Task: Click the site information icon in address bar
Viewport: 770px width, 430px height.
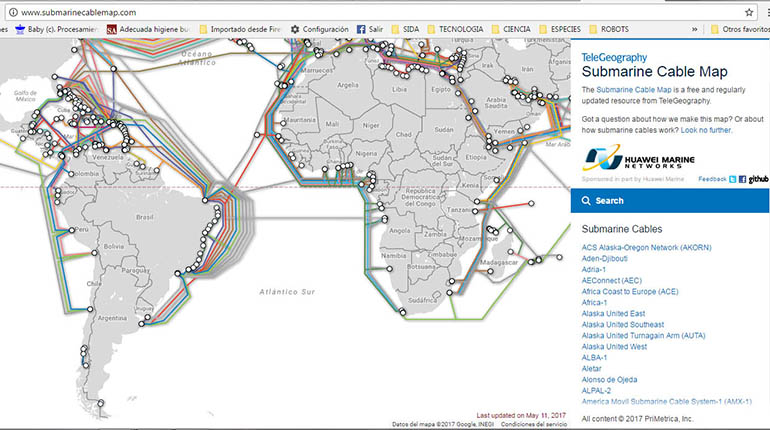Action: [13, 12]
